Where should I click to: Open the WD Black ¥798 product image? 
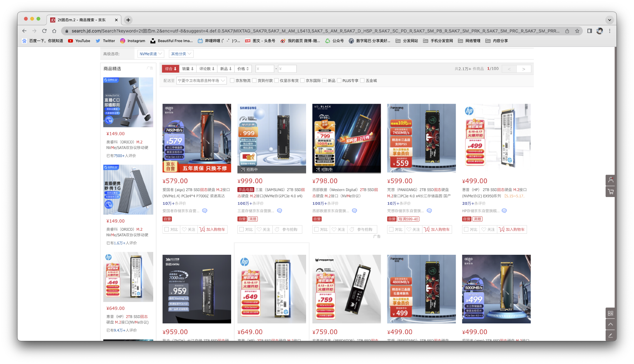(347, 139)
